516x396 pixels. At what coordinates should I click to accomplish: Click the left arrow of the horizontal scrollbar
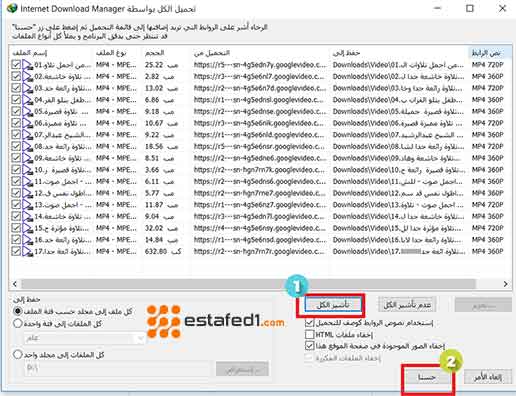(x=15, y=284)
